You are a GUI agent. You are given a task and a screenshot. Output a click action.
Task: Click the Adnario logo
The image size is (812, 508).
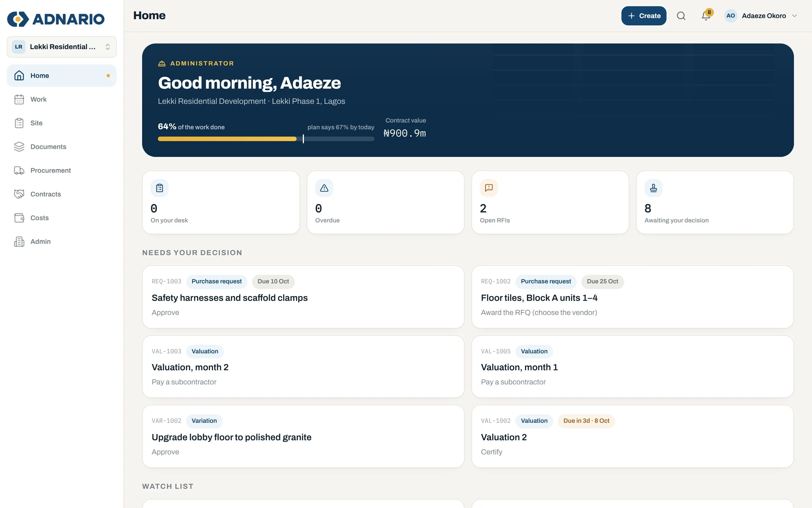pos(56,19)
